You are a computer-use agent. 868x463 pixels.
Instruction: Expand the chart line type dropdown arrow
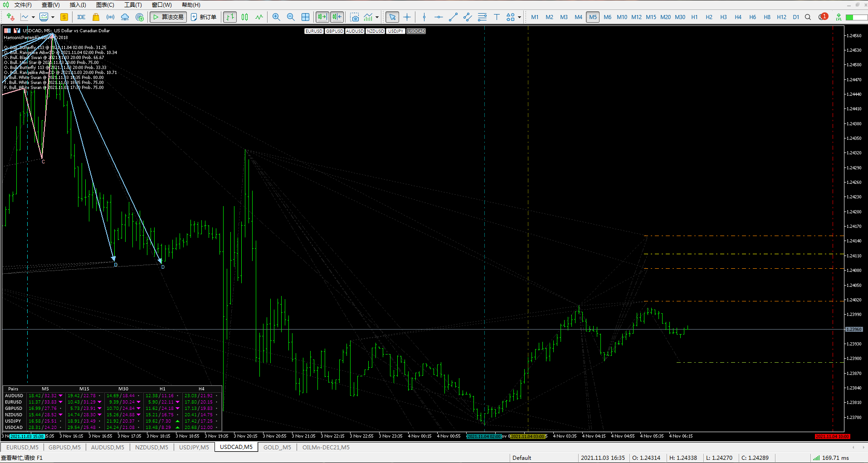pyautogui.click(x=33, y=17)
